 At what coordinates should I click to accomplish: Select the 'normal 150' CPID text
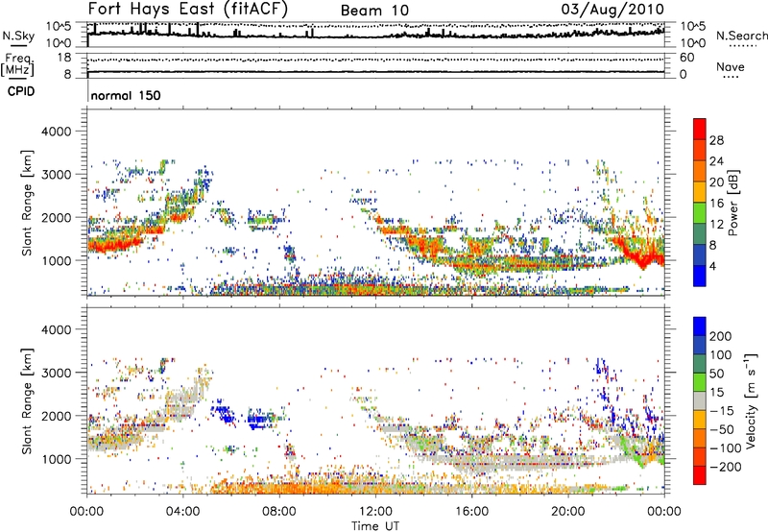coord(126,95)
